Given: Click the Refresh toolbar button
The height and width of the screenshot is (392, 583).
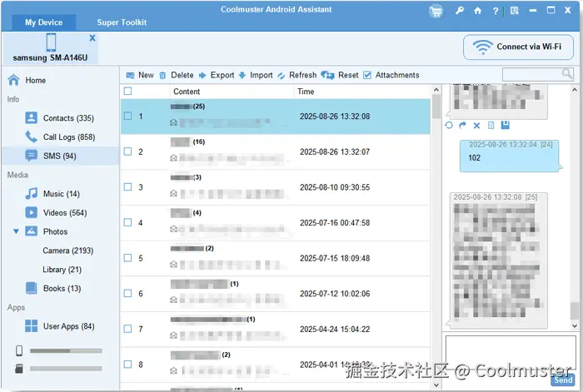Looking at the screenshot, I should (297, 75).
